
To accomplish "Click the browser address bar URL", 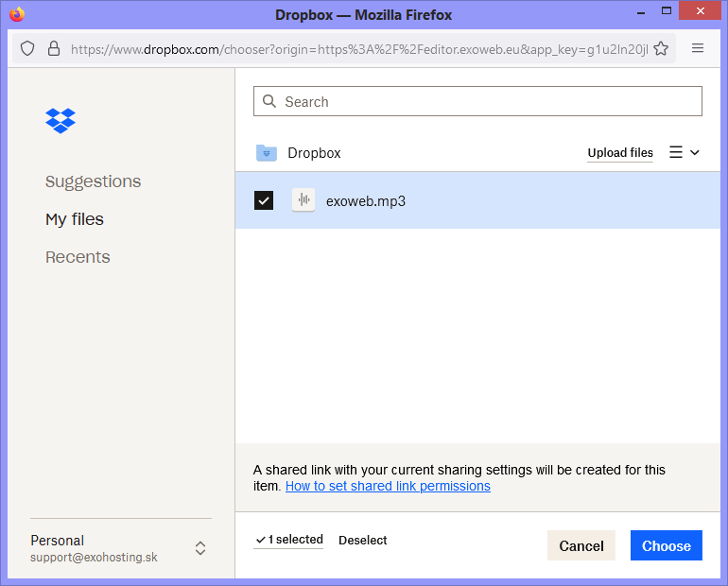I will [x=359, y=49].
